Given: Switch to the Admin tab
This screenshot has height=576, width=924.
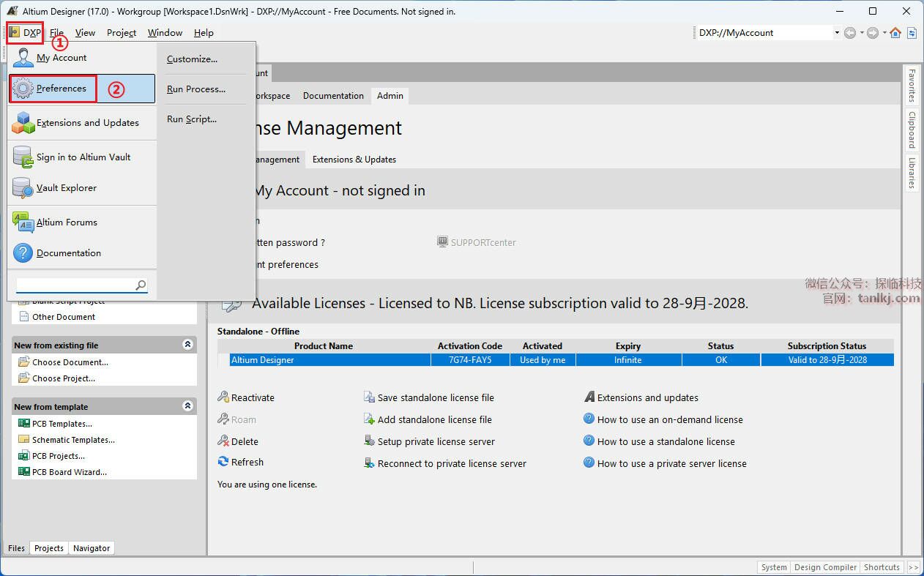Looking at the screenshot, I should [x=390, y=96].
